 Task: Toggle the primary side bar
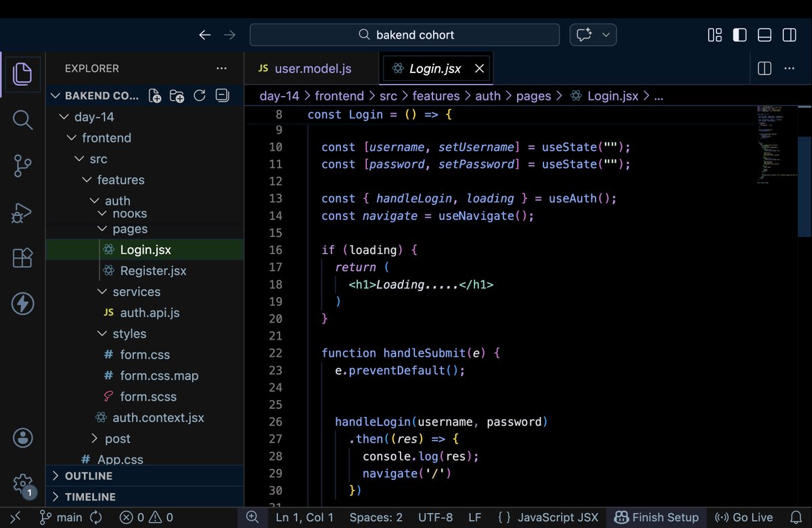pos(740,35)
